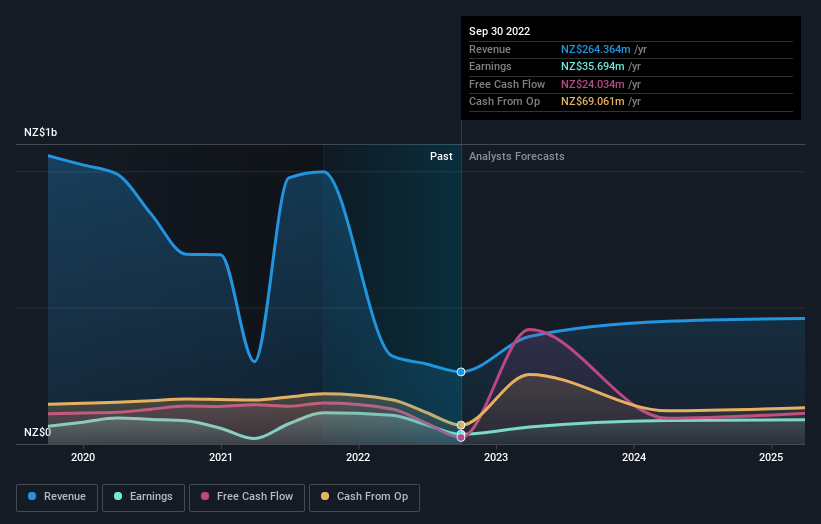Toggle the Free Cash Flow legend button

(x=247, y=497)
